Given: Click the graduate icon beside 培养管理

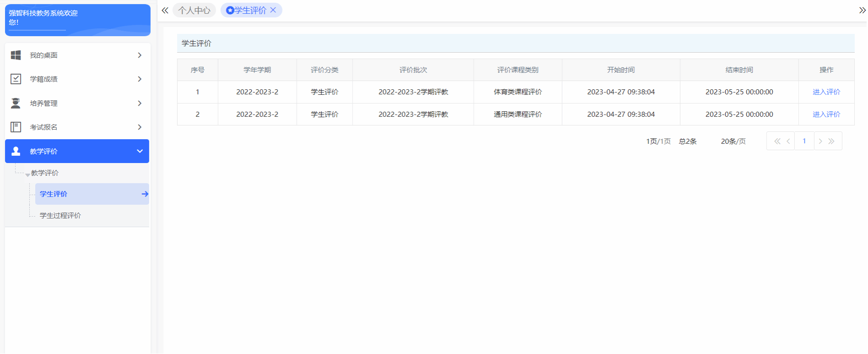Looking at the screenshot, I should [16, 103].
